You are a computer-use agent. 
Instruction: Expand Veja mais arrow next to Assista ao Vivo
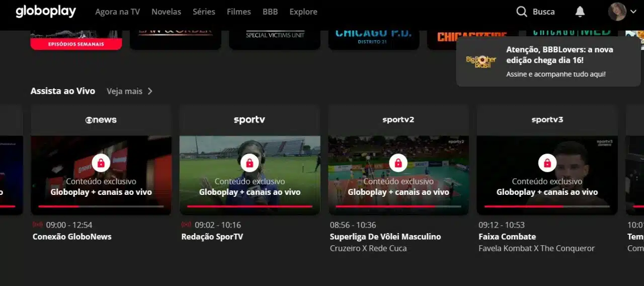[150, 91]
